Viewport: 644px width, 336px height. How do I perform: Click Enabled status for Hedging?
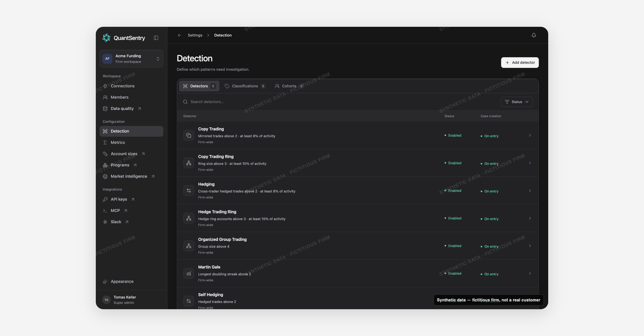pyautogui.click(x=453, y=191)
